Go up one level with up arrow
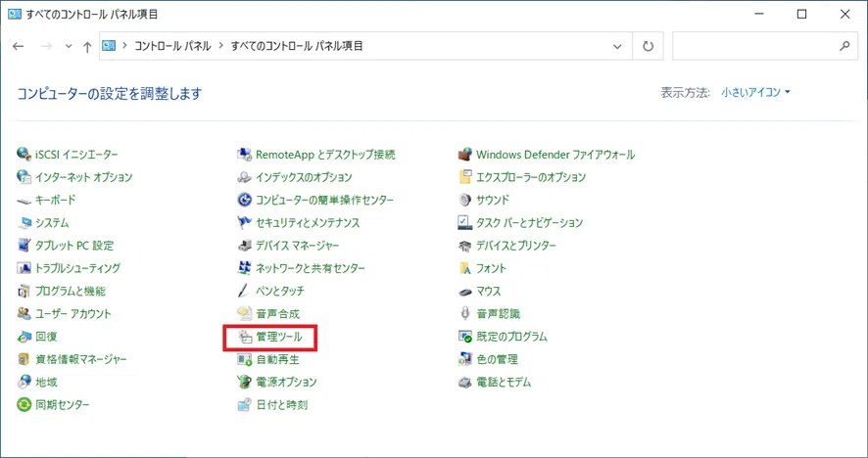This screenshot has height=458, width=868. coord(87,46)
